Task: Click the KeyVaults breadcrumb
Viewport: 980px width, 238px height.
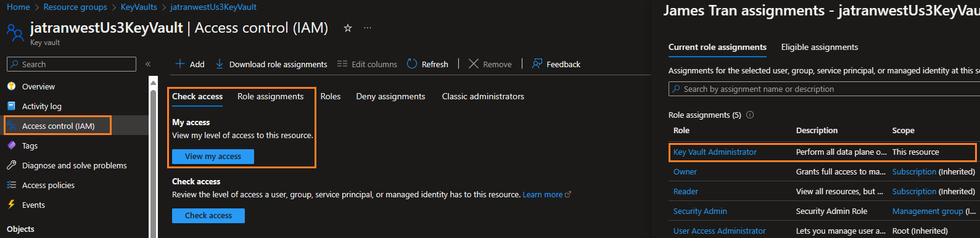Action: tap(139, 7)
